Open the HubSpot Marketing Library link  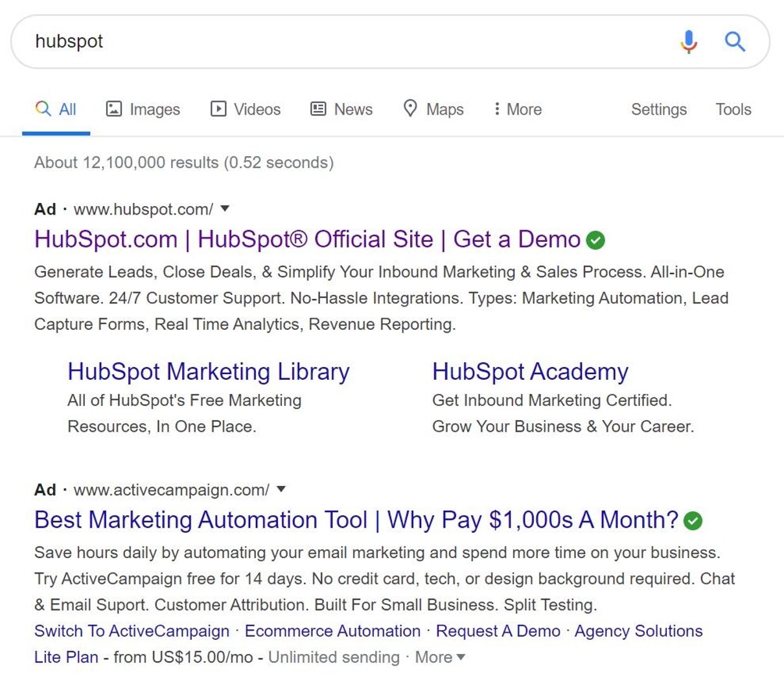[208, 371]
